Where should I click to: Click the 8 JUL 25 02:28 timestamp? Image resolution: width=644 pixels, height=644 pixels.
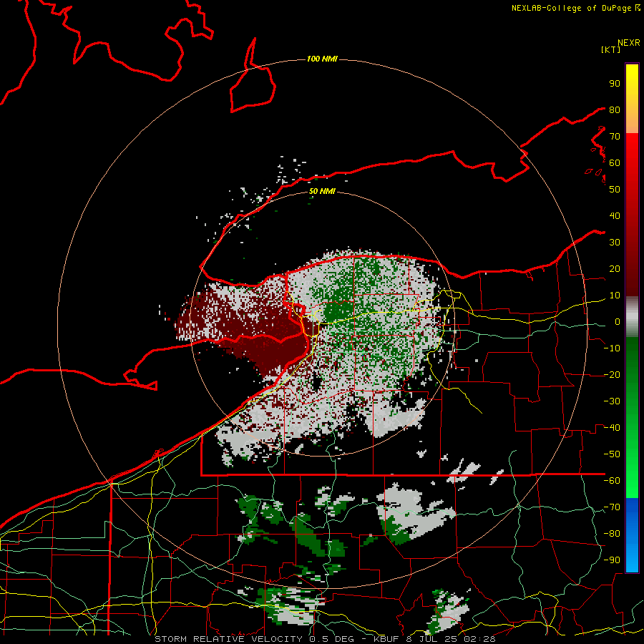(x=451, y=639)
